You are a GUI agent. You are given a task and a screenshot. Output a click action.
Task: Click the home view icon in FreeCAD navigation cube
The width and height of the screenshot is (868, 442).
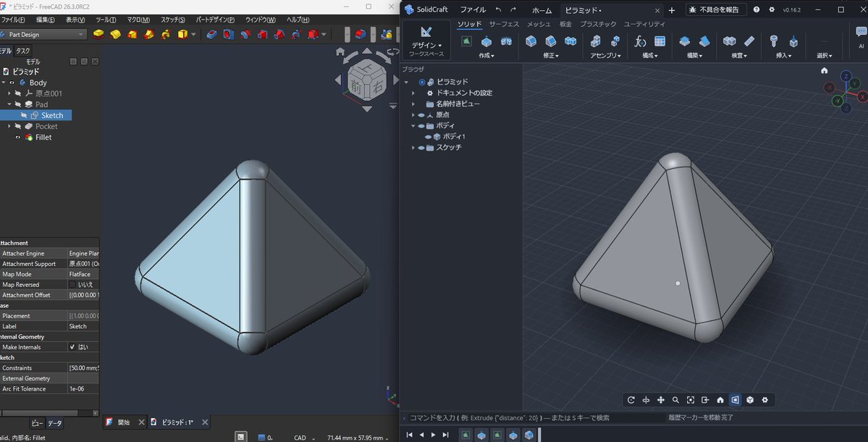pos(340,52)
